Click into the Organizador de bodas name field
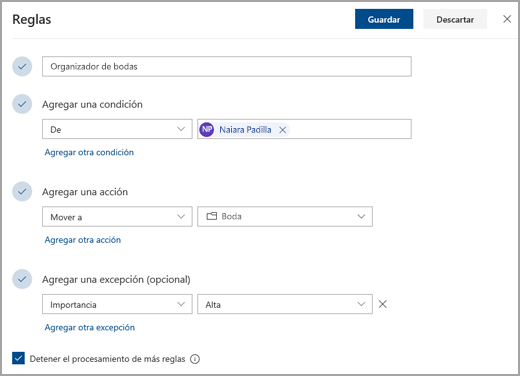Viewport: 520px width, 376px height. coord(227,67)
